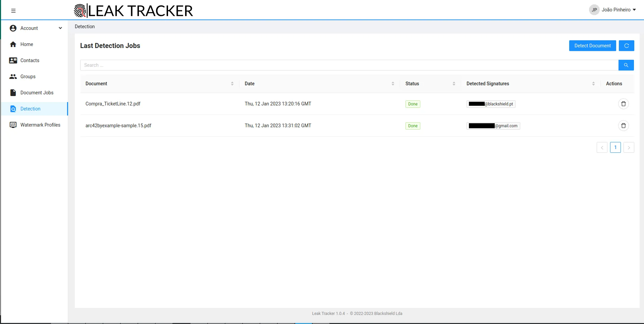Image resolution: width=644 pixels, height=324 pixels.
Task: Click the Document column header
Action: pos(96,84)
